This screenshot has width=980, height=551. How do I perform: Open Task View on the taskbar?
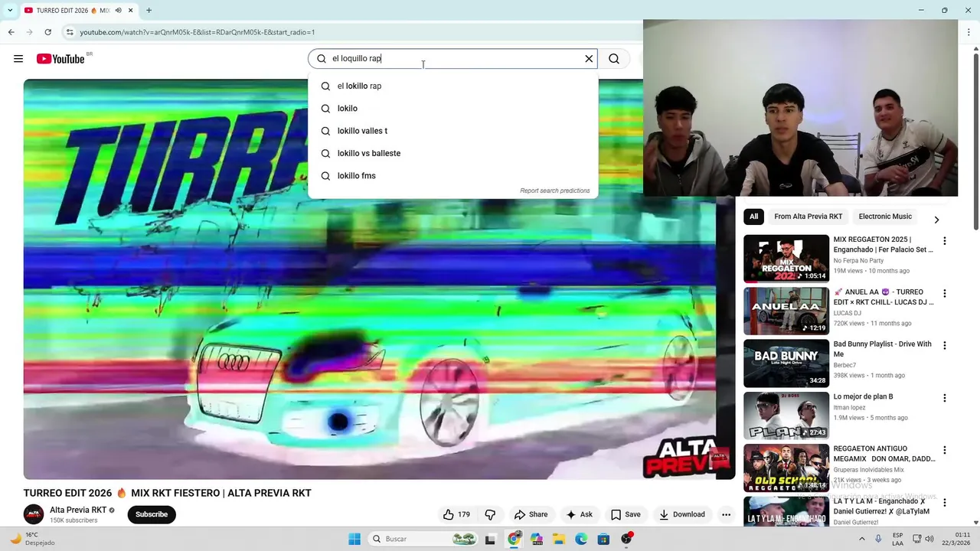pyautogui.click(x=491, y=539)
